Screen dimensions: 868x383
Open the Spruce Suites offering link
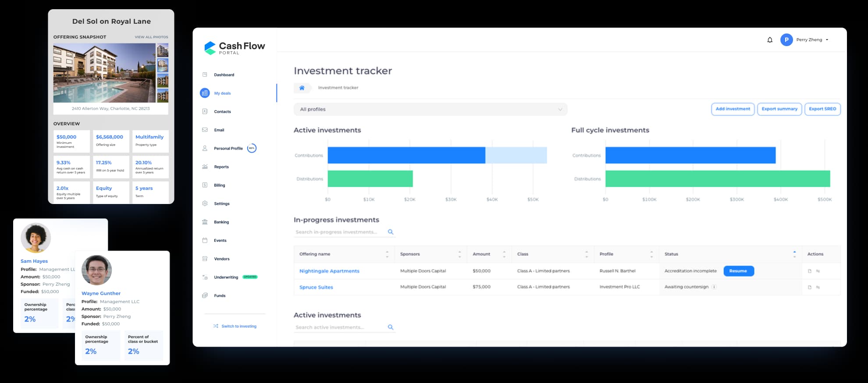(316, 287)
